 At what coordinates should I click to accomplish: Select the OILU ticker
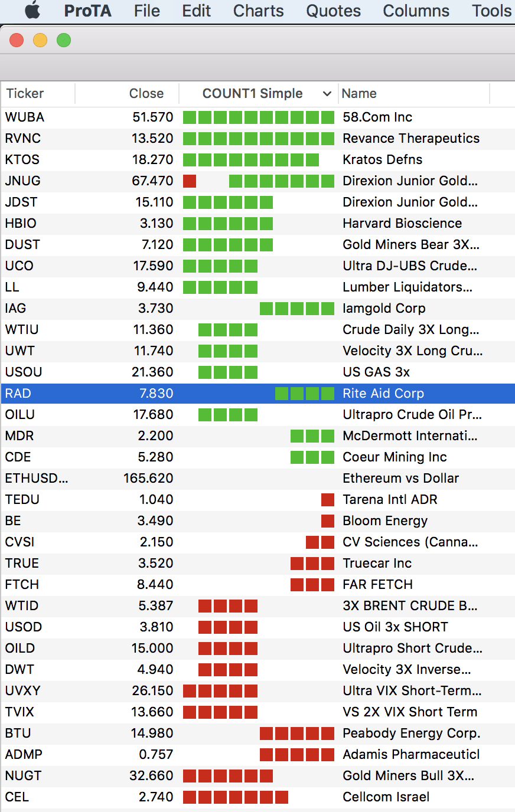pyautogui.click(x=20, y=414)
